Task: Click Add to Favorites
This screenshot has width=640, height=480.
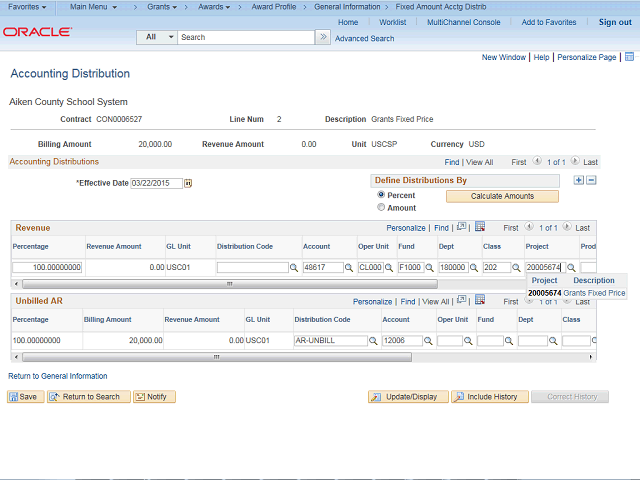Action: pos(549,22)
